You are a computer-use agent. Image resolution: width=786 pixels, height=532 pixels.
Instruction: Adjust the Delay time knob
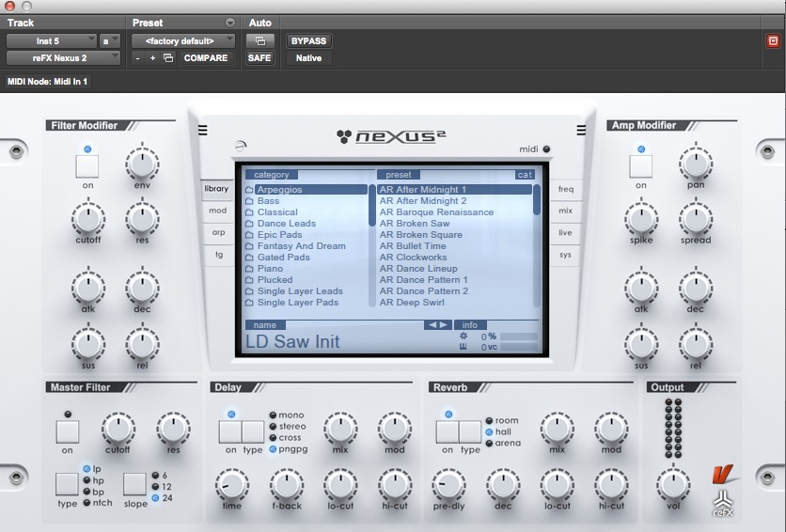(x=232, y=484)
